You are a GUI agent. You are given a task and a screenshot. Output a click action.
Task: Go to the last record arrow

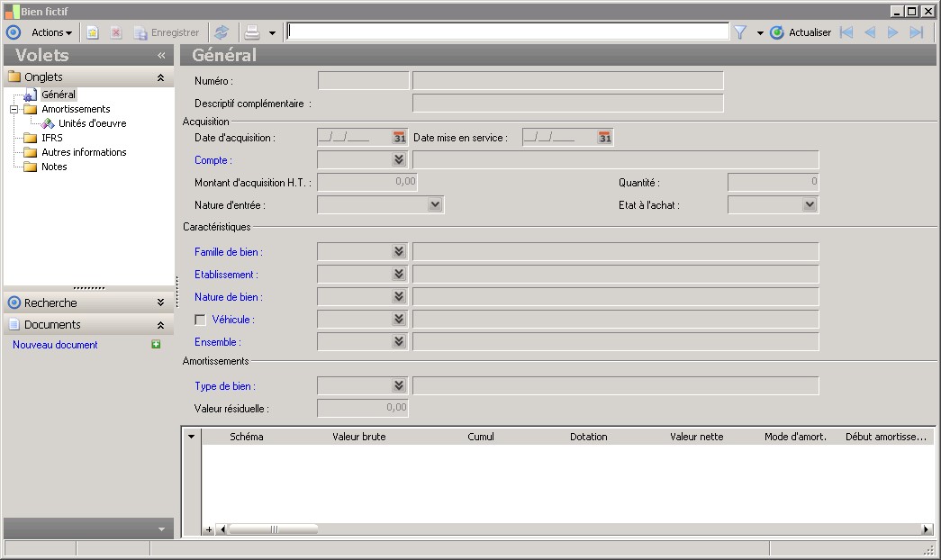tap(917, 32)
